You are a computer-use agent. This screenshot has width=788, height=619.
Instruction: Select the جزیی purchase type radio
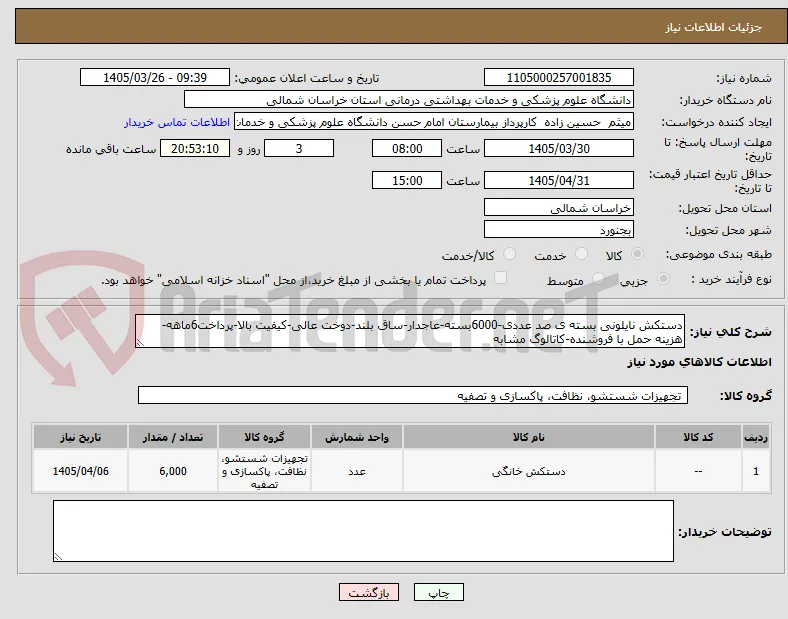click(663, 279)
